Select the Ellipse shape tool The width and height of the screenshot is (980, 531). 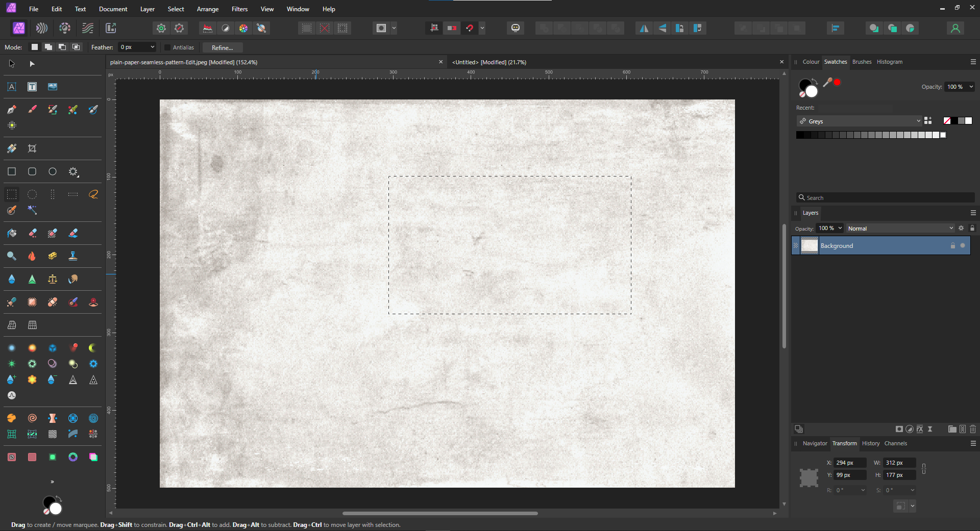pyautogui.click(x=53, y=171)
